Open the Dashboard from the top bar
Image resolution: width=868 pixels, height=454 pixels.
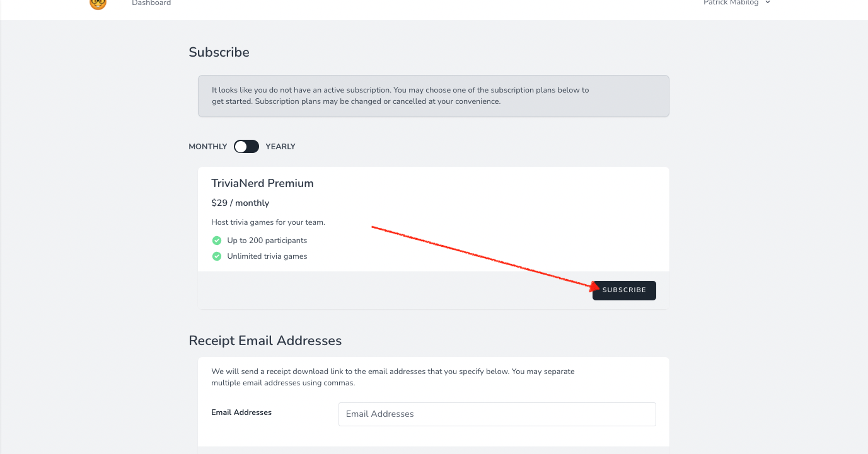point(151,3)
